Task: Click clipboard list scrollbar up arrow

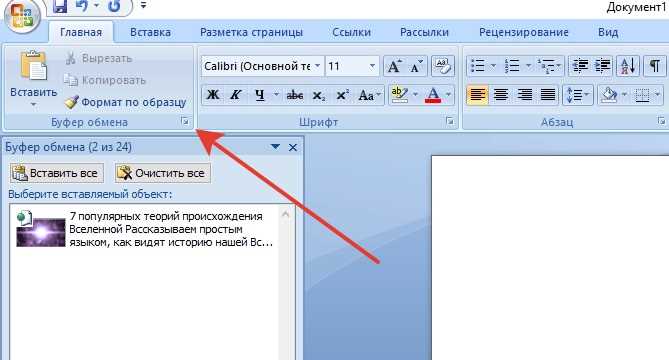Action: click(286, 215)
